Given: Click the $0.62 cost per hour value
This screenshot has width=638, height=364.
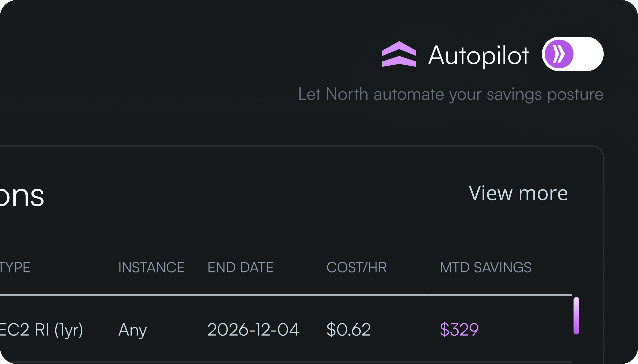Looking at the screenshot, I should (x=348, y=330).
